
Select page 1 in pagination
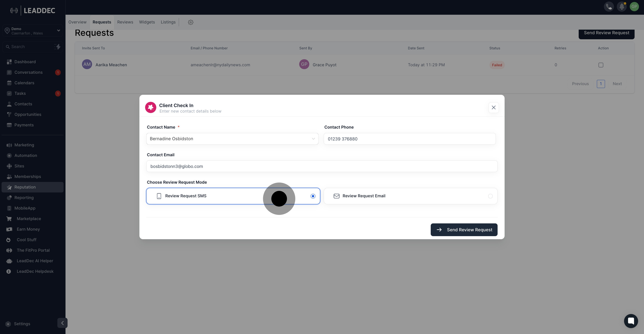click(x=601, y=84)
